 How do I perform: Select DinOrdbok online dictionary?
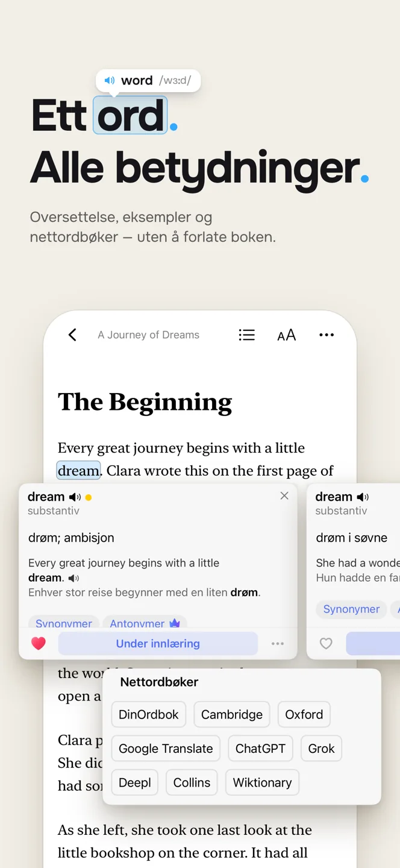click(x=149, y=714)
